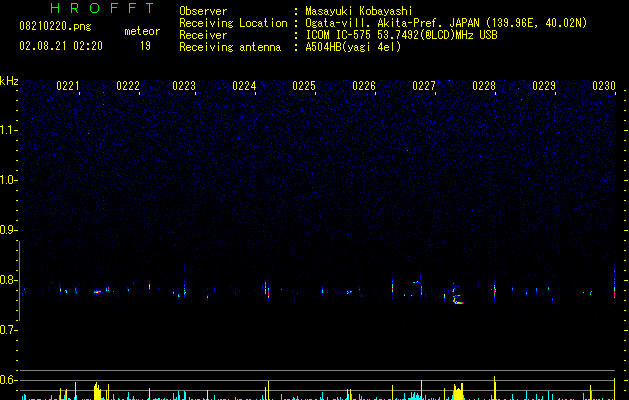This screenshot has width=629, height=400.
Task: Click the kHz axis unit label
Action: pyautogui.click(x=9, y=81)
